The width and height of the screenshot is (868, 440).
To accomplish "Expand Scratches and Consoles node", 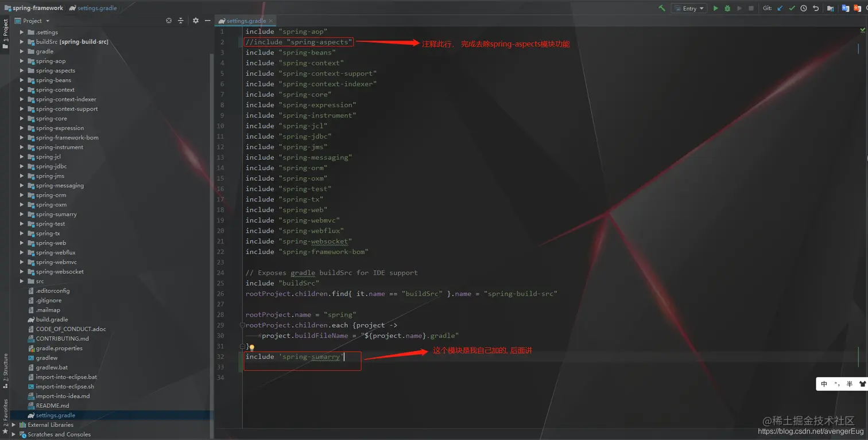I will (14, 434).
